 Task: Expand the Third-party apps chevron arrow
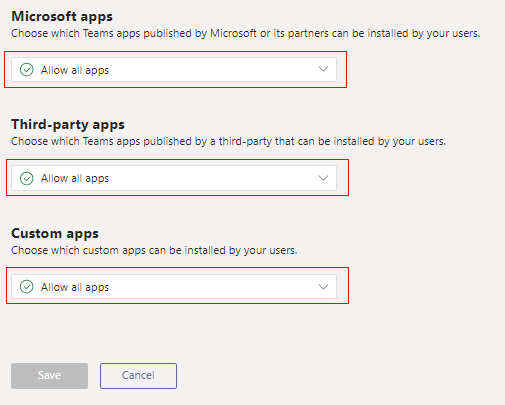[x=323, y=178]
